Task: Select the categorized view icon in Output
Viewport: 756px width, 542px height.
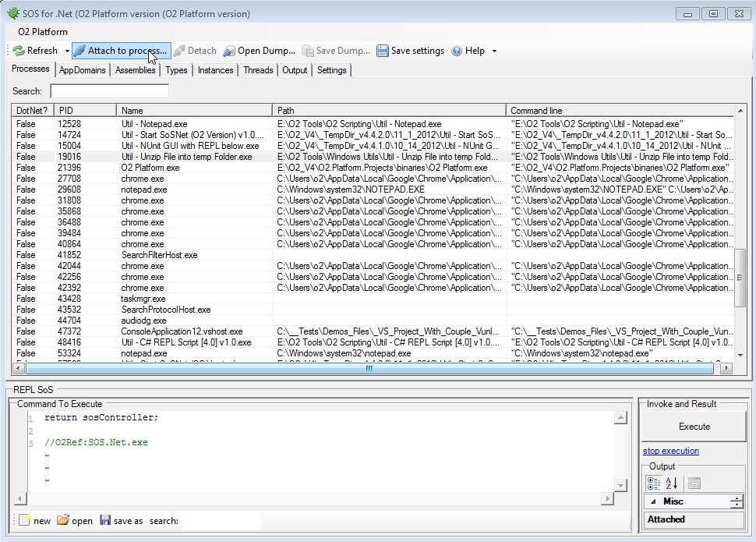Action: [654, 482]
